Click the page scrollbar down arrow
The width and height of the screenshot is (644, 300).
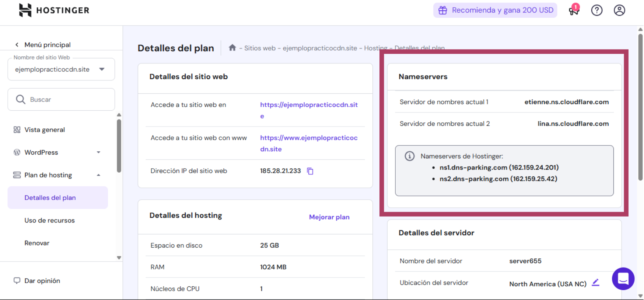pos(640,296)
